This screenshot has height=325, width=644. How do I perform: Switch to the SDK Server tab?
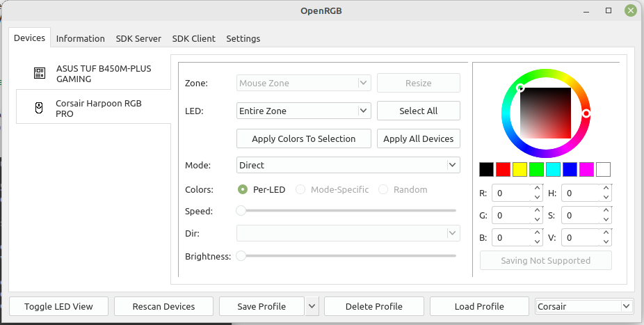(138, 38)
